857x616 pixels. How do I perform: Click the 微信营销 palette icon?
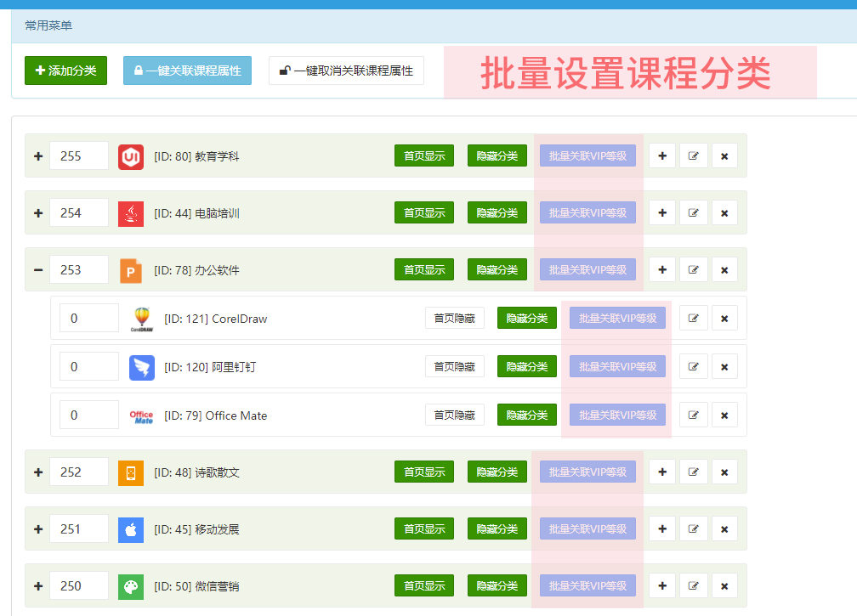(x=131, y=587)
